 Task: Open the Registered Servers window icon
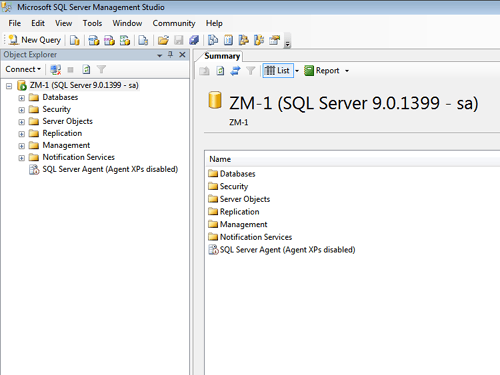[x=213, y=40]
